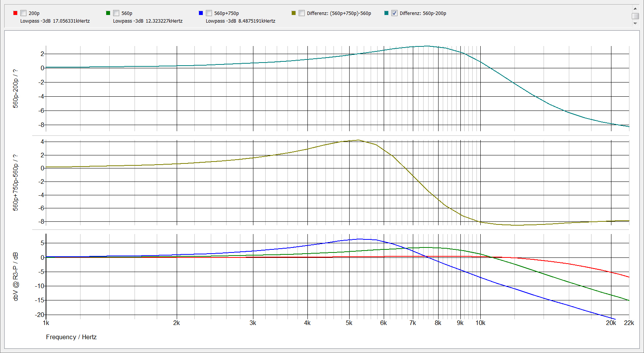Click the -15 tick on dbV axis

[x=39, y=300]
